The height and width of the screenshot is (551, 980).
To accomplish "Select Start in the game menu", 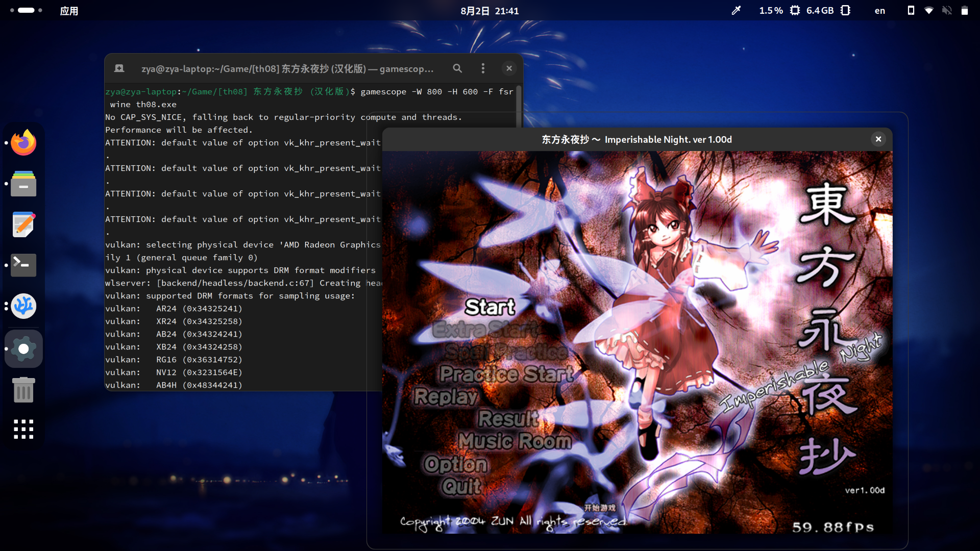I will [489, 307].
